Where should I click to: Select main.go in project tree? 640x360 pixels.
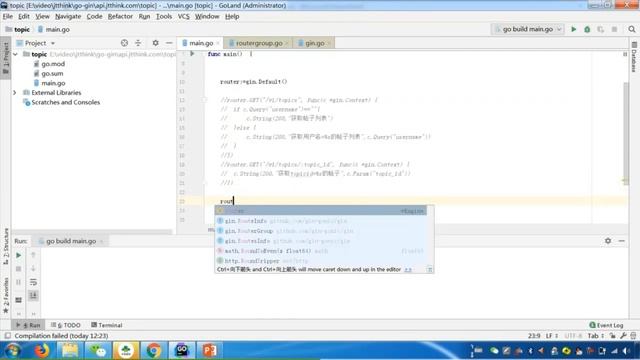tap(53, 83)
